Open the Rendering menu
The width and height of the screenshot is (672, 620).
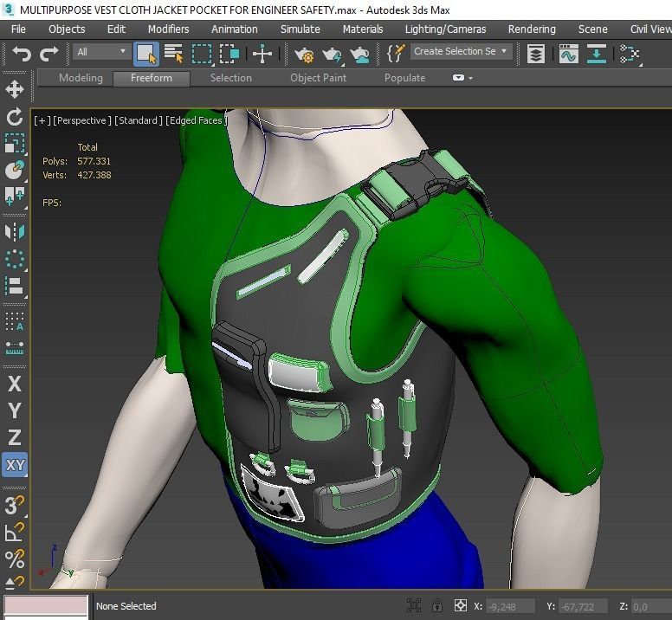coord(532,29)
